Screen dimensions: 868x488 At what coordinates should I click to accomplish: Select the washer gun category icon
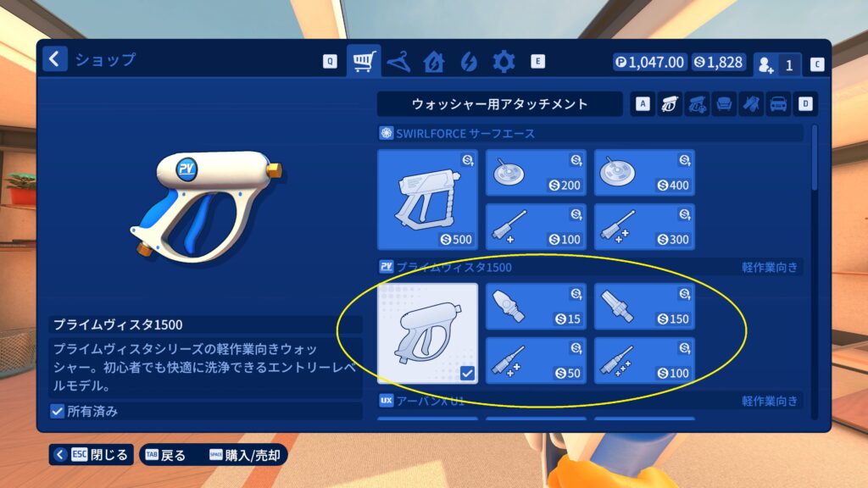(670, 104)
